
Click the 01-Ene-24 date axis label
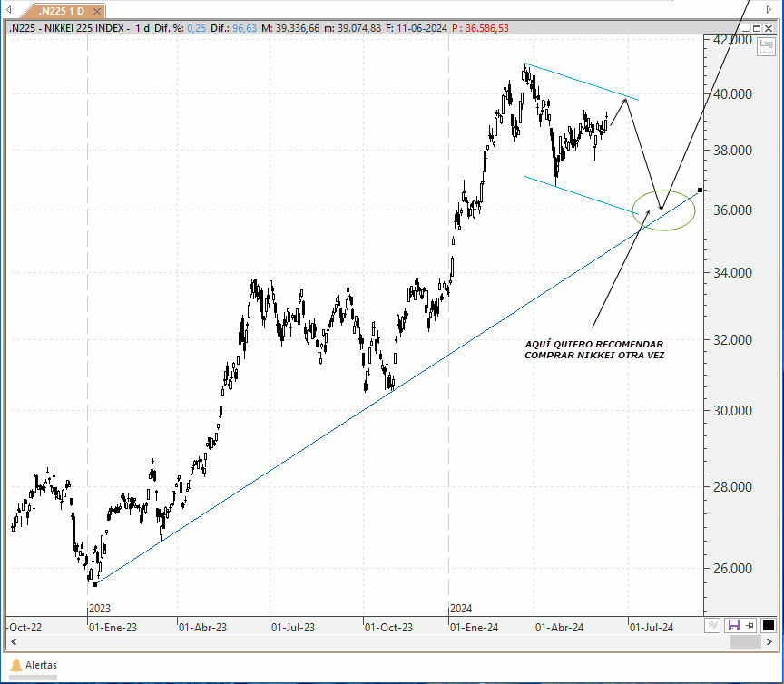click(x=475, y=628)
